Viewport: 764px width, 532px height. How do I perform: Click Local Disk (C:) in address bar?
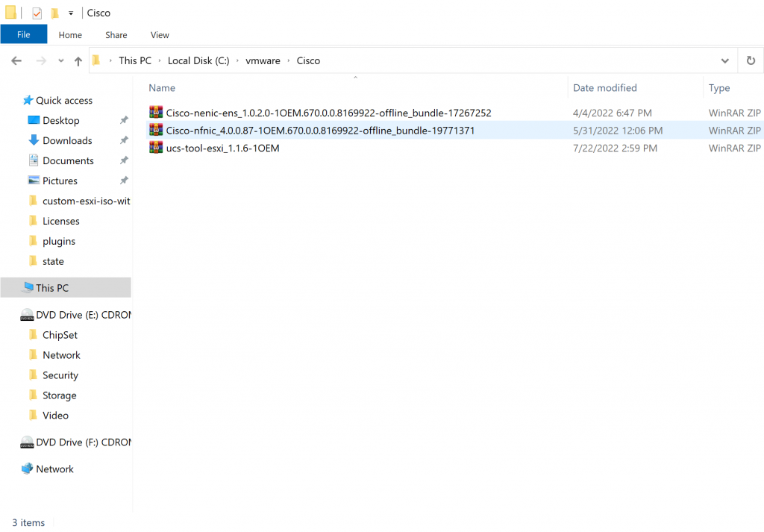point(198,60)
